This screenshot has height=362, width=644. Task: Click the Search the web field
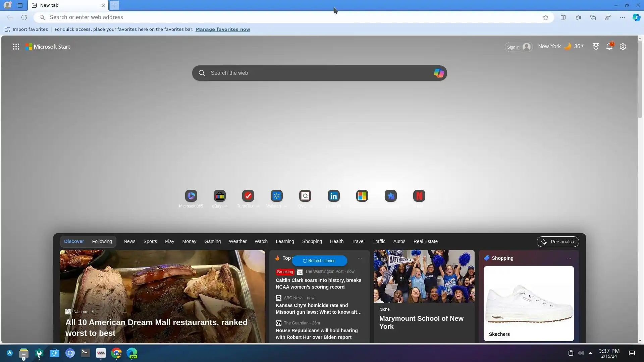[x=315, y=73]
